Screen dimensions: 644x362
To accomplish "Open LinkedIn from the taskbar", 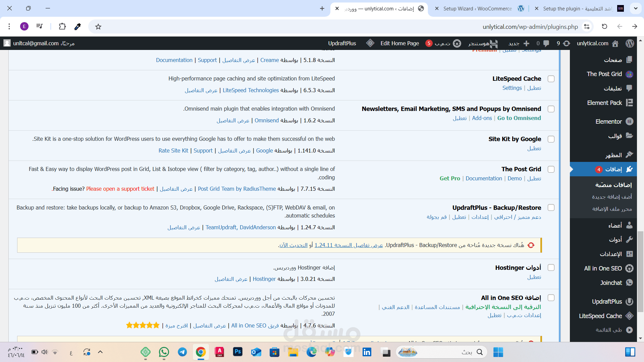I will [x=367, y=352].
